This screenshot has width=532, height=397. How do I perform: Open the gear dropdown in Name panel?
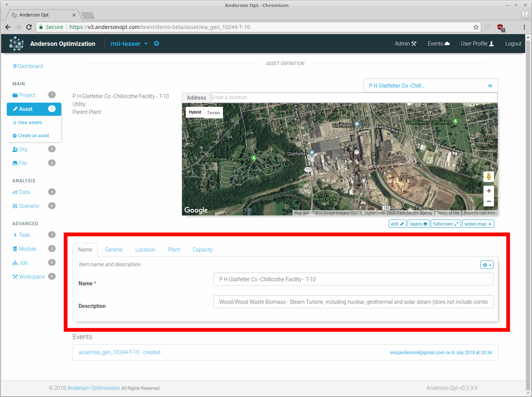point(487,265)
